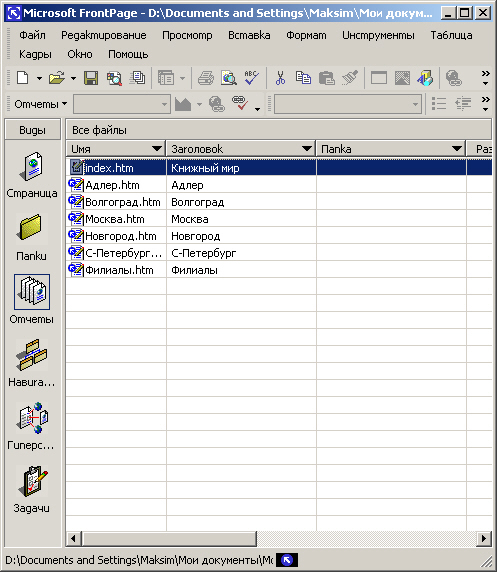Viewport: 497px width, 572px height.
Task: Click the Publish Web icon
Action: point(138,78)
